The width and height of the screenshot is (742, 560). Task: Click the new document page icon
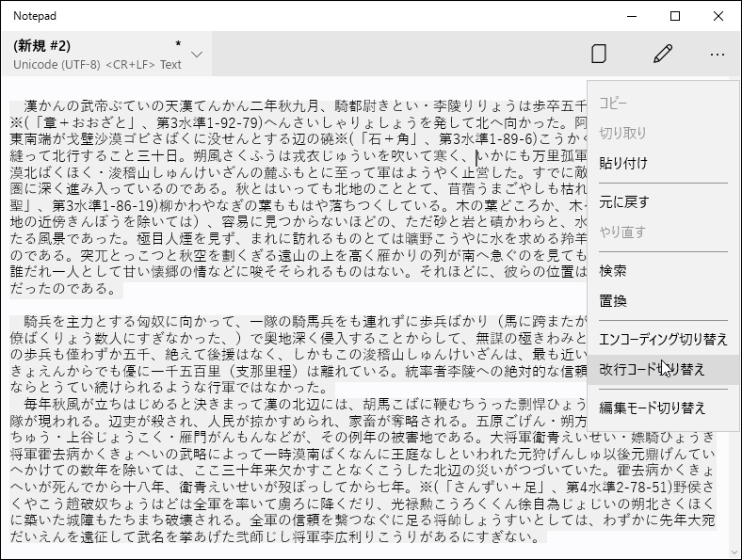coord(599,54)
